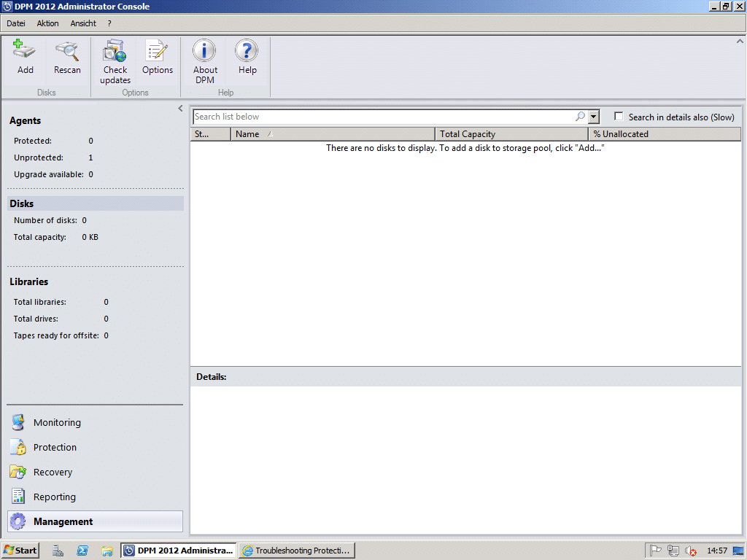Click the St... status column header
This screenshot has width=747, height=560.
click(210, 134)
